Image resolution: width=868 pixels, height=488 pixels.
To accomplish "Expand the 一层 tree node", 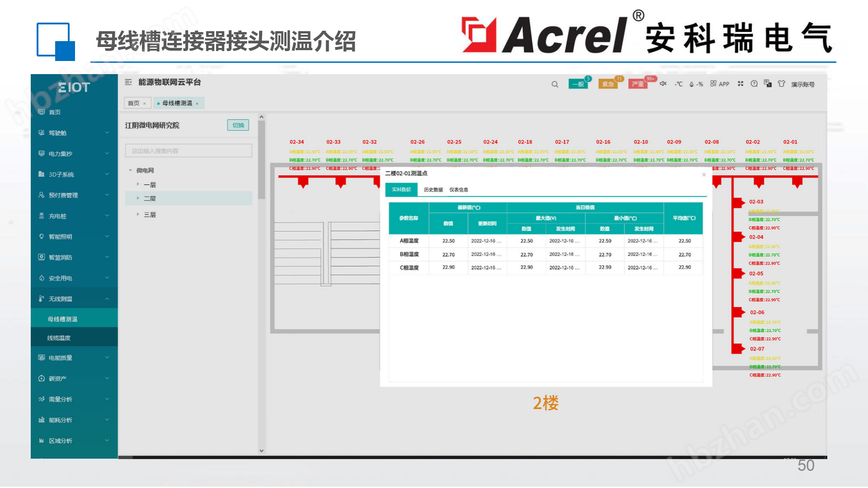I will tap(138, 184).
